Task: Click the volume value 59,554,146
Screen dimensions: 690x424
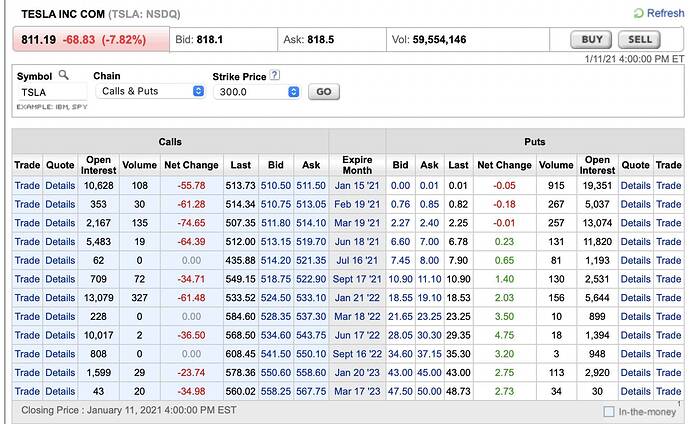Action: (439, 40)
